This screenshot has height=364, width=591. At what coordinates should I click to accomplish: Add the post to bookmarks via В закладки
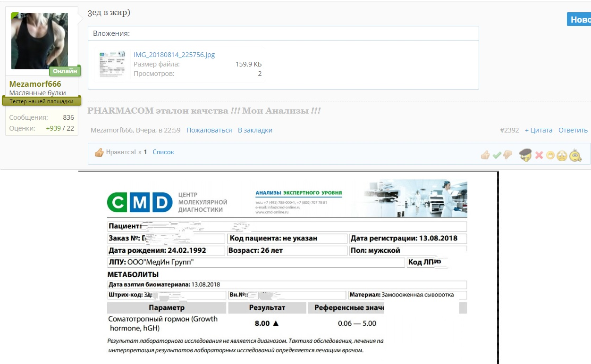pyautogui.click(x=254, y=130)
